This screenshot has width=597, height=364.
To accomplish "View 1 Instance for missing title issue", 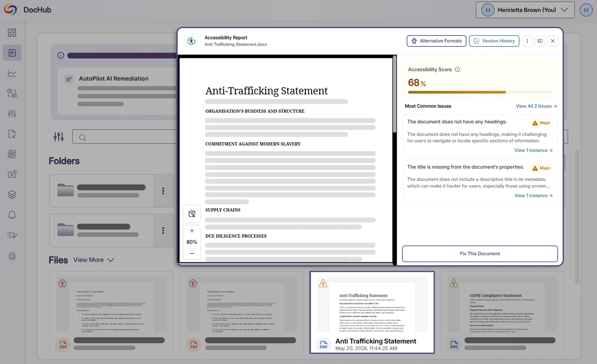I will click(x=533, y=196).
